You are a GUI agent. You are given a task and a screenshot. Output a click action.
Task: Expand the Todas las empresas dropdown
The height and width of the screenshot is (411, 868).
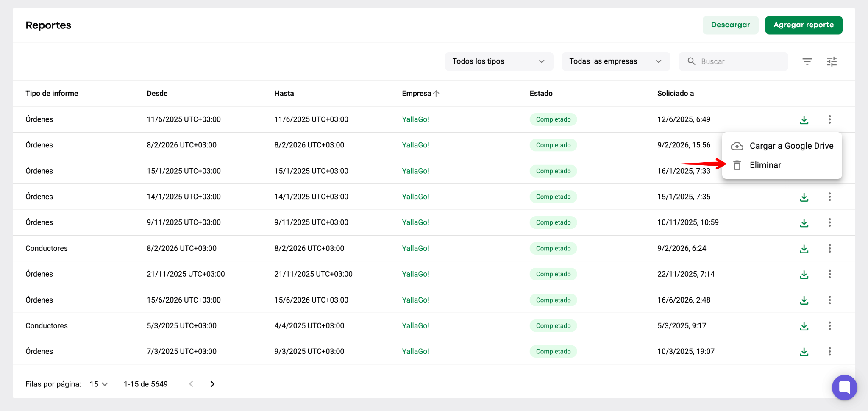click(616, 61)
